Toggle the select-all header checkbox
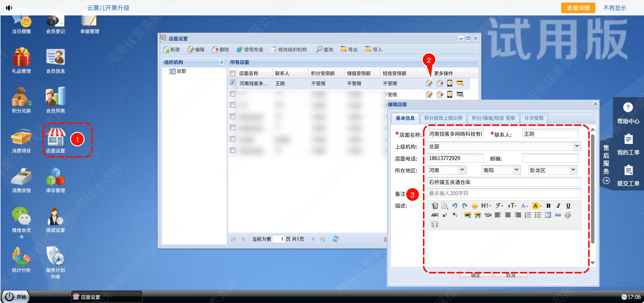This screenshot has height=303, width=644. [x=232, y=74]
